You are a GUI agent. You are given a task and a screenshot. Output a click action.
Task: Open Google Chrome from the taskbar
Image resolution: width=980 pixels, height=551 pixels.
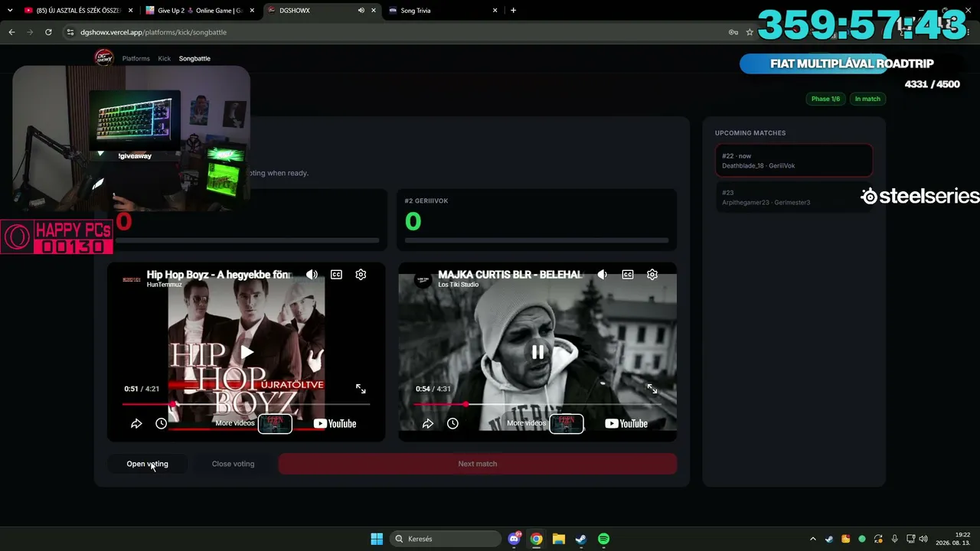point(537,539)
